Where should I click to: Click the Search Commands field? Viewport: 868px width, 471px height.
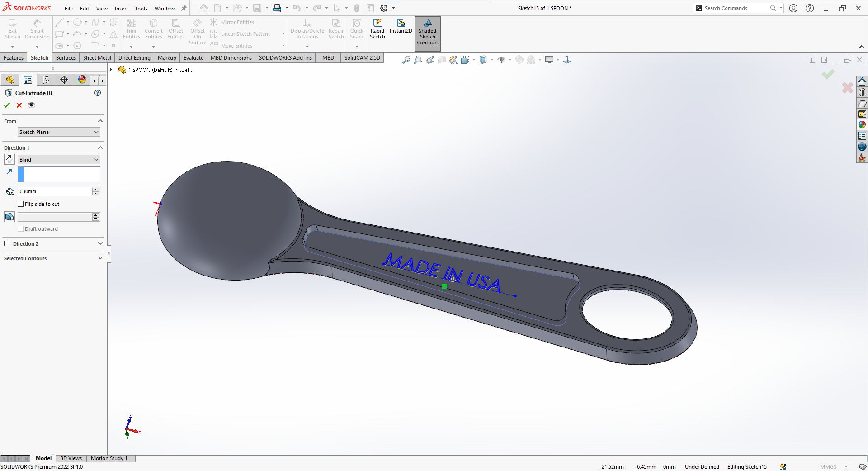pyautogui.click(x=737, y=8)
